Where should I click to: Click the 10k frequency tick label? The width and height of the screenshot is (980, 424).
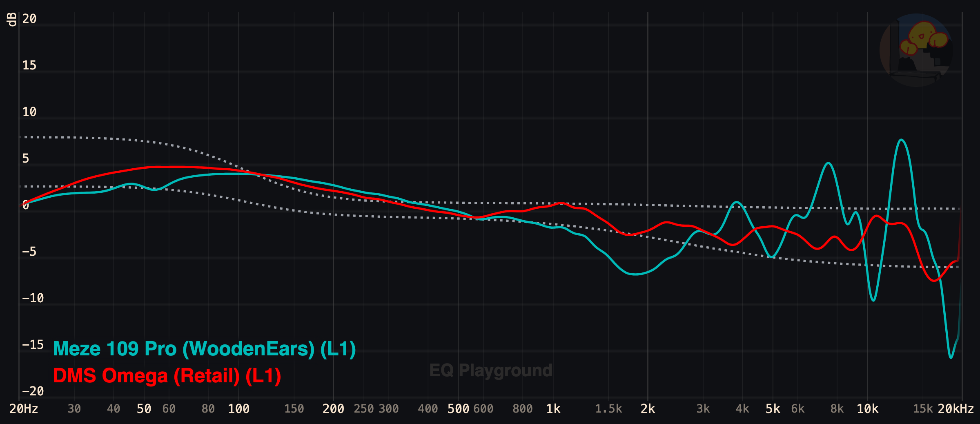(x=868, y=409)
